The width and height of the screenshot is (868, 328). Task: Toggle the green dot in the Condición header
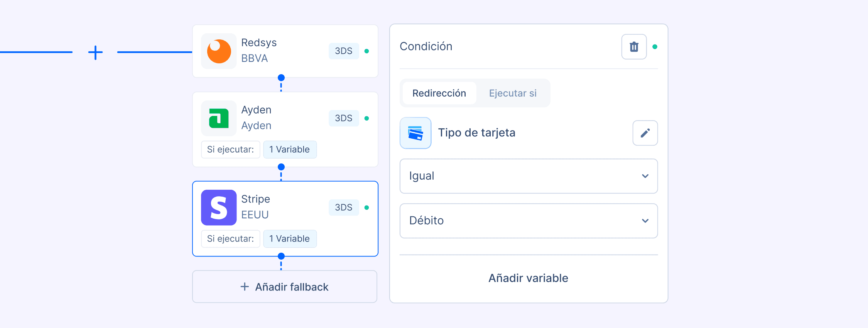tap(655, 46)
